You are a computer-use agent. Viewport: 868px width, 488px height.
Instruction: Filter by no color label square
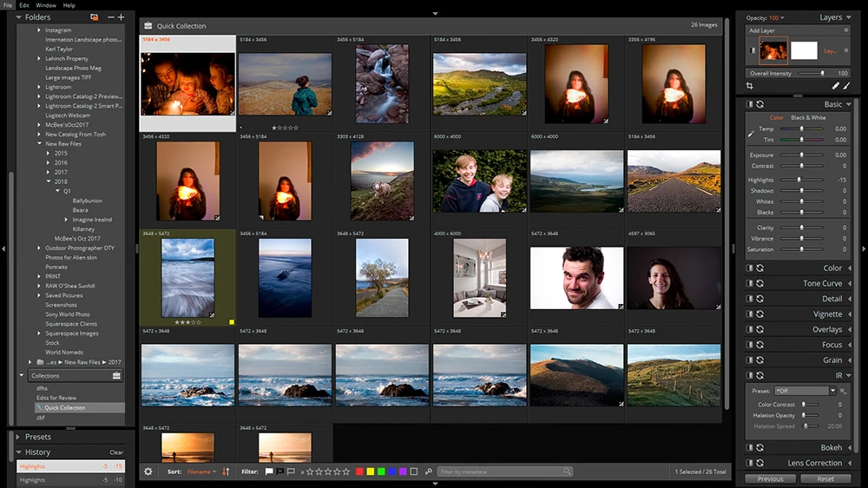413,472
